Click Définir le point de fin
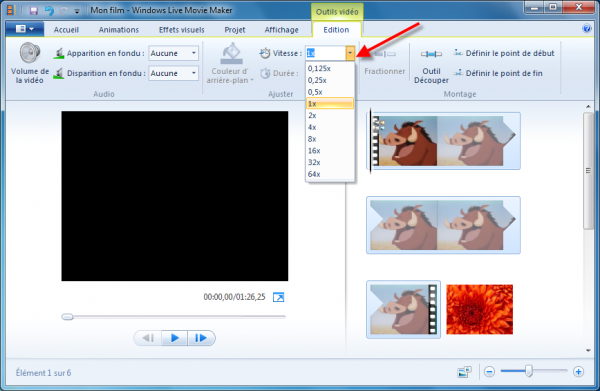 498,73
